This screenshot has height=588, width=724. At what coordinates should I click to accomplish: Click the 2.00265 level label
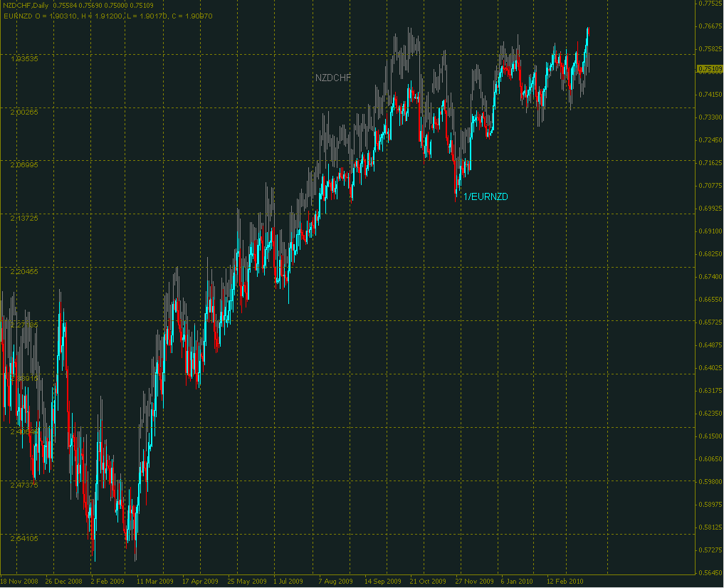point(24,112)
